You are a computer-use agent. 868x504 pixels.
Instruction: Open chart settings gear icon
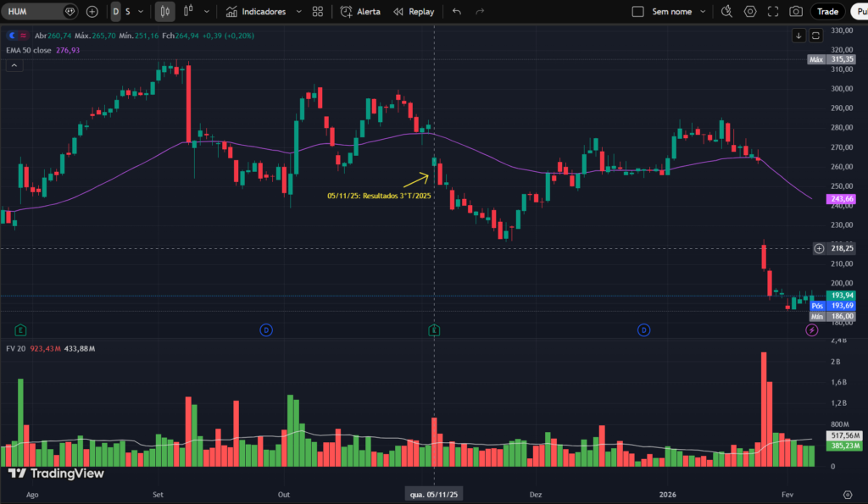click(x=750, y=11)
